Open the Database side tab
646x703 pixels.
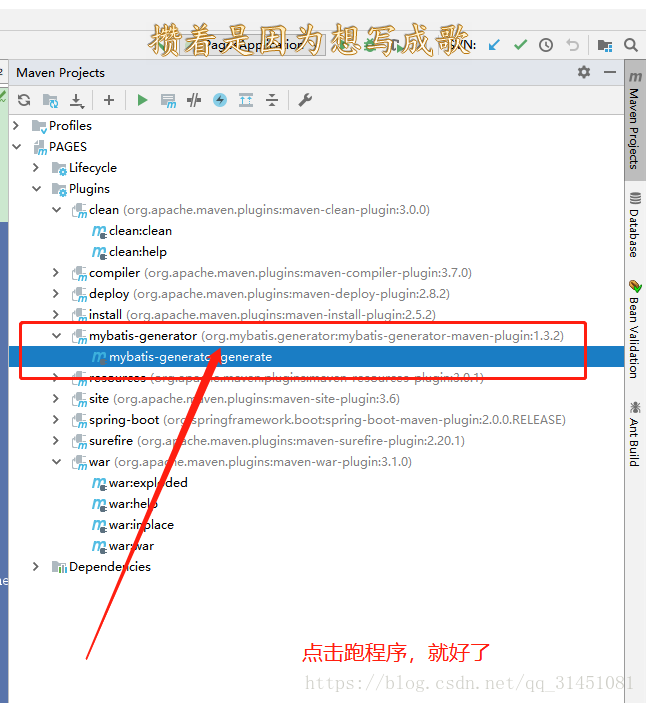[x=634, y=225]
